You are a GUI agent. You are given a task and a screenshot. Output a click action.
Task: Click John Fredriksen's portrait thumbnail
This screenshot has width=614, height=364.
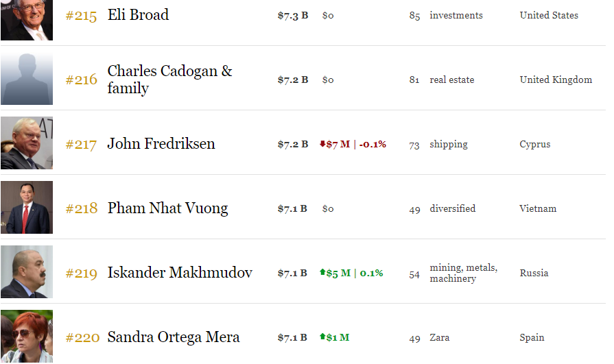26,143
